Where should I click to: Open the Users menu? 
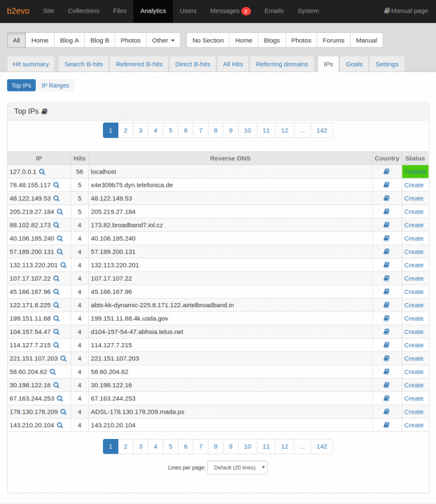pyautogui.click(x=188, y=11)
